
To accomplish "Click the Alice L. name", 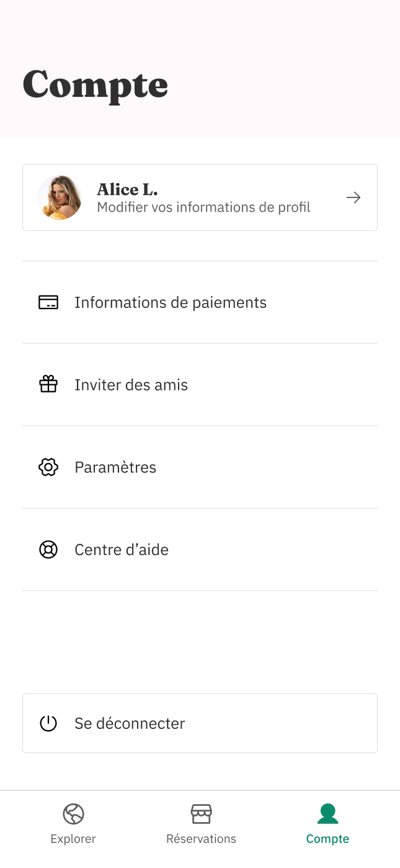I will click(x=127, y=189).
